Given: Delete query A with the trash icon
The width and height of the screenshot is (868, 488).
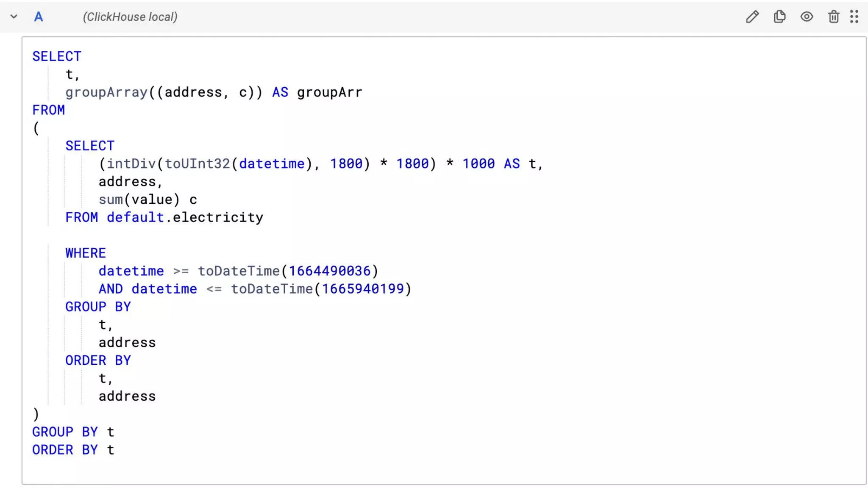Looking at the screenshot, I should (833, 17).
